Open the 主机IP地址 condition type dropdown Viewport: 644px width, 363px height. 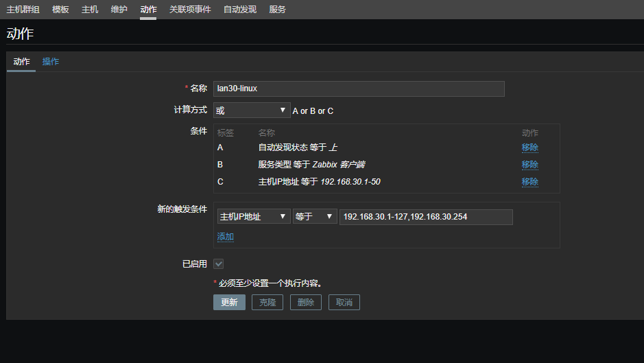click(254, 217)
